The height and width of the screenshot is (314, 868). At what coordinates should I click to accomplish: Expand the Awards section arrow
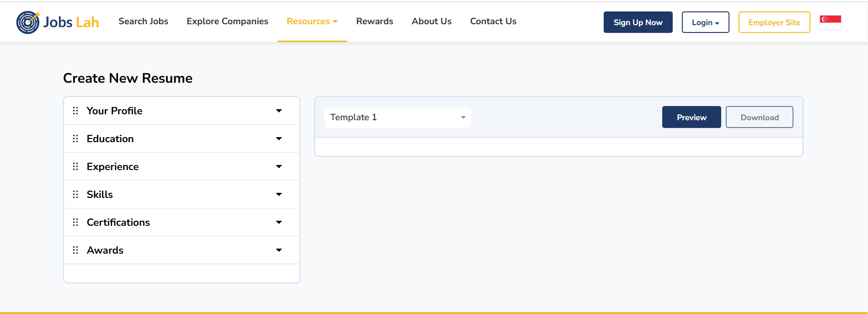click(x=279, y=250)
